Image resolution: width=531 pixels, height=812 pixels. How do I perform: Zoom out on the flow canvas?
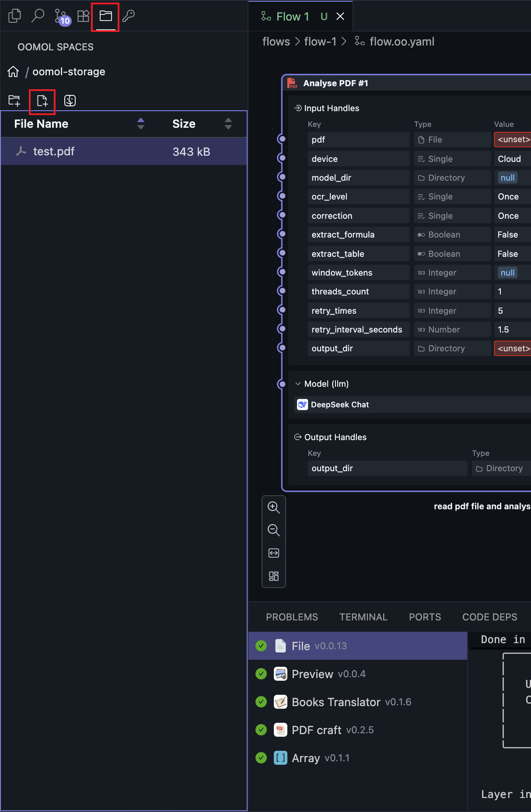point(274,530)
